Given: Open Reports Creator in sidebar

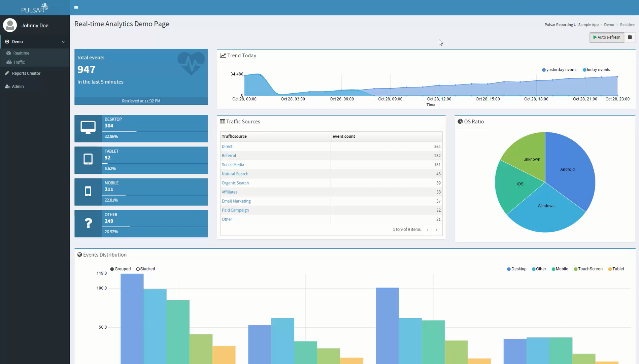Looking at the screenshot, I should (x=35, y=73).
